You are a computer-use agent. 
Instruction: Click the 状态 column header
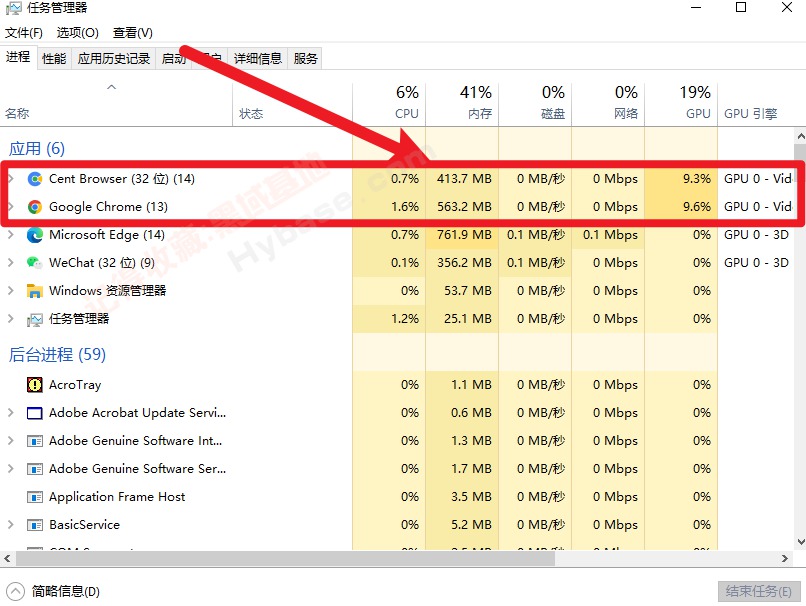[x=292, y=104]
